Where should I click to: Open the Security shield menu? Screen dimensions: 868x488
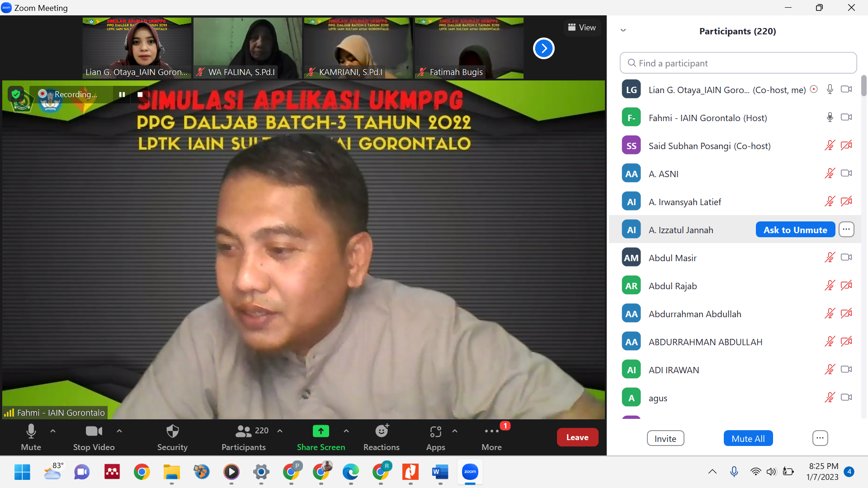[x=172, y=437]
